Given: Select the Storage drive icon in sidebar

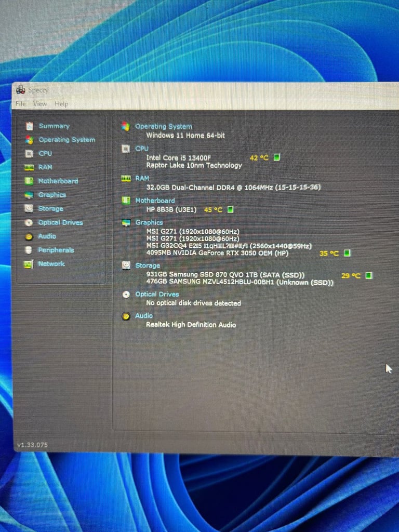Looking at the screenshot, I should point(29,208).
